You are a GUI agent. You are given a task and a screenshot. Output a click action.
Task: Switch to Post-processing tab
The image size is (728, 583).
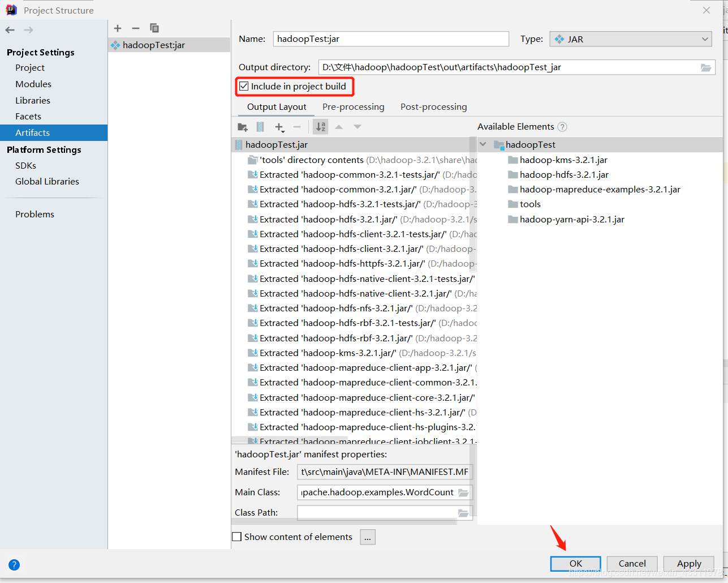pyautogui.click(x=434, y=107)
